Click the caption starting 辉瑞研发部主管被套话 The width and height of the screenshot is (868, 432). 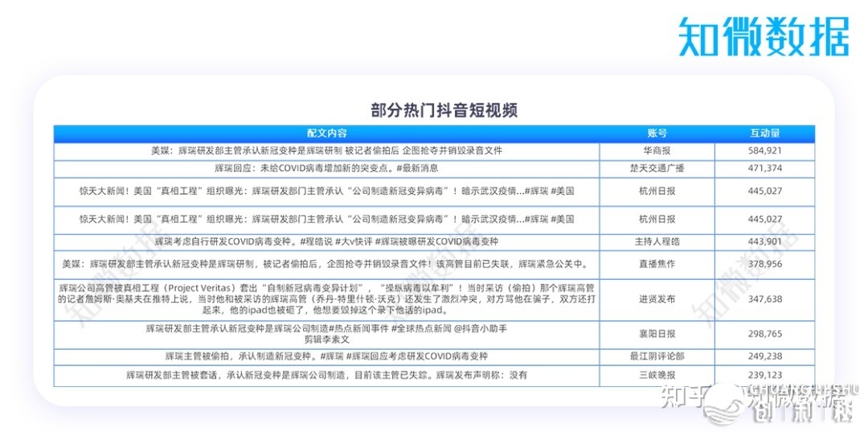pos(326,375)
